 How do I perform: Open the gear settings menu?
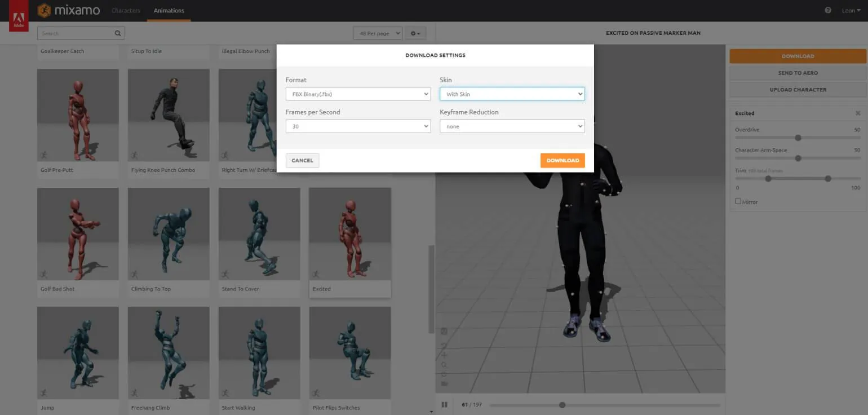(x=415, y=33)
